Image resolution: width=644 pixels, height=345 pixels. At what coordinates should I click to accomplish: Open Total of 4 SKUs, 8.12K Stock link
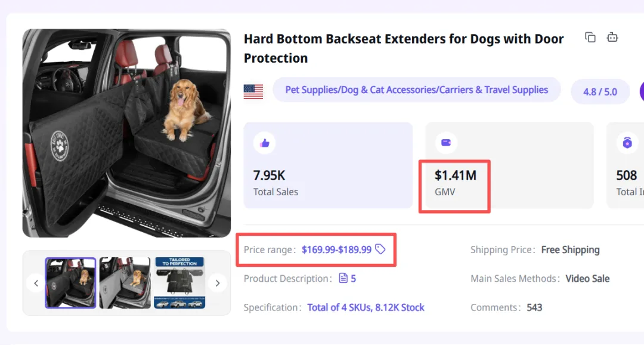[366, 307]
